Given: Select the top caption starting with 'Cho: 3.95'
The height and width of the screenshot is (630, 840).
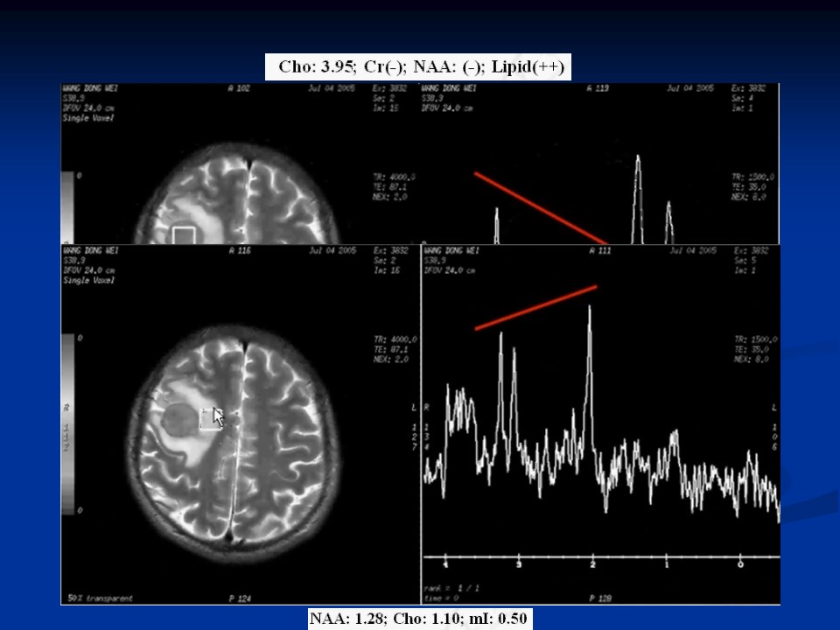Looking at the screenshot, I should coord(418,66).
